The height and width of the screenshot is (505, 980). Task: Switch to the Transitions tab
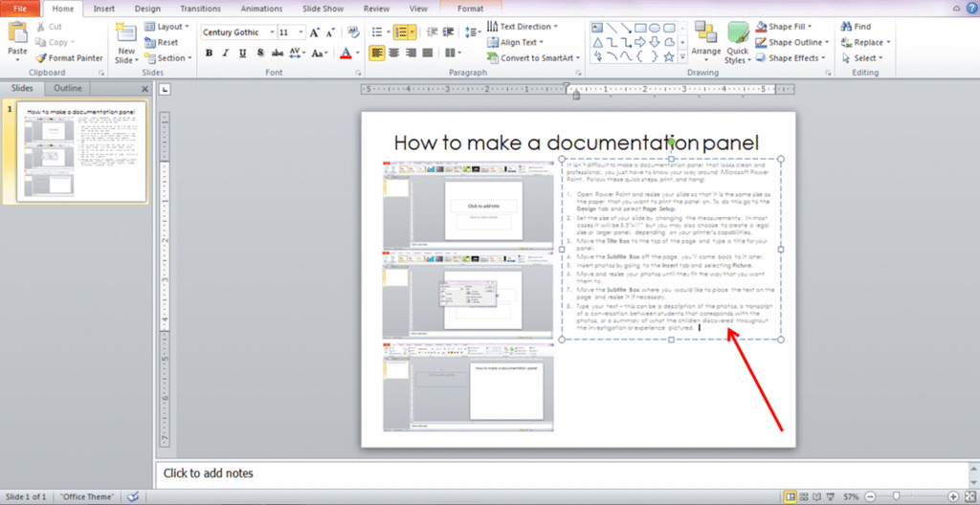pos(200,9)
